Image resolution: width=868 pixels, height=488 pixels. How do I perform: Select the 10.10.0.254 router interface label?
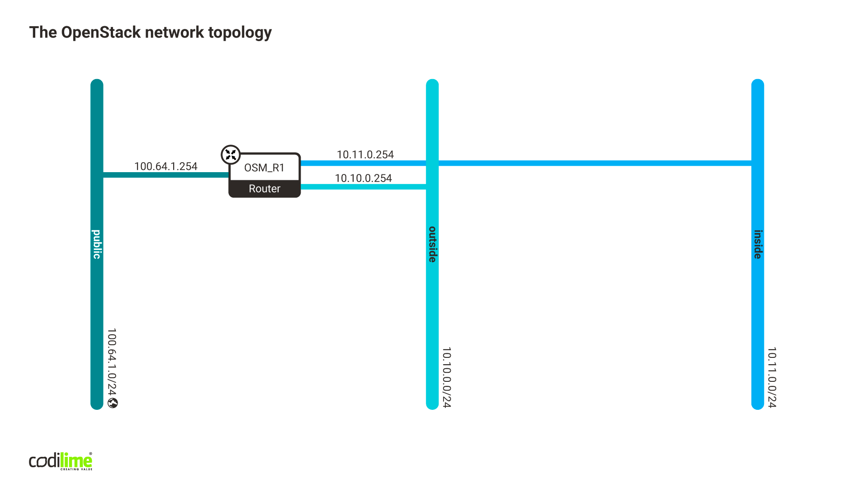365,178
